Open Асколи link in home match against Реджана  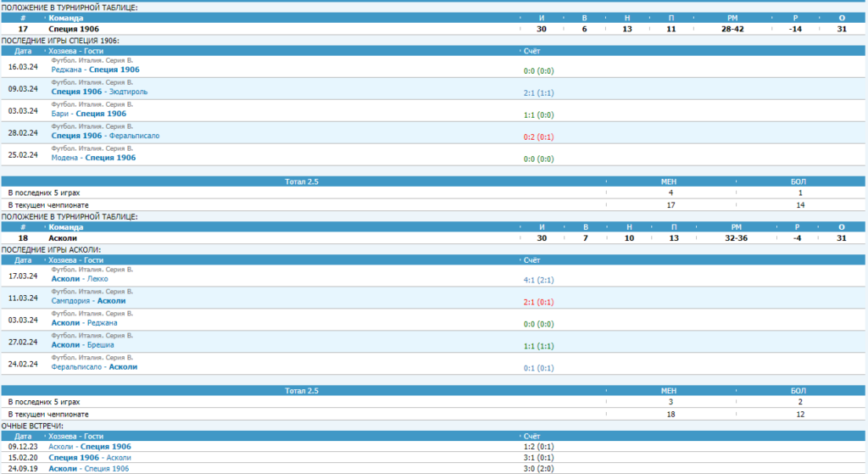pyautogui.click(x=65, y=323)
